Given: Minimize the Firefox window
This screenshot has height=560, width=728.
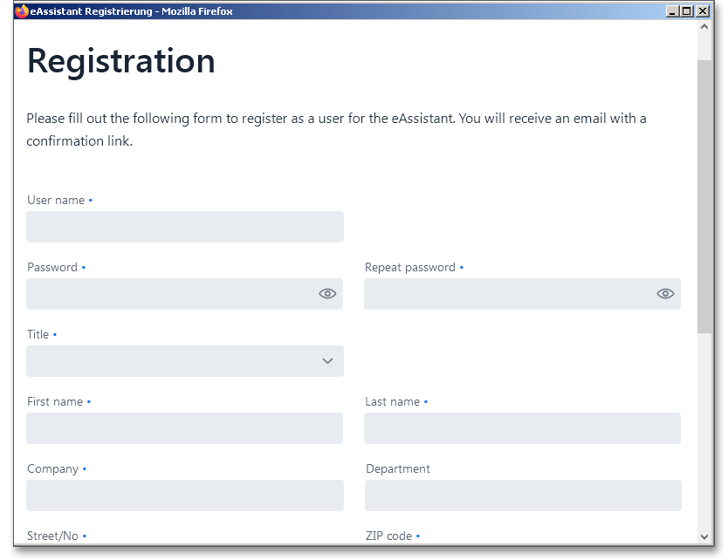Looking at the screenshot, I should point(672,11).
